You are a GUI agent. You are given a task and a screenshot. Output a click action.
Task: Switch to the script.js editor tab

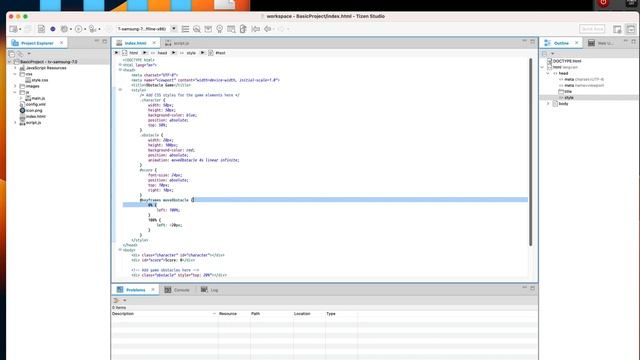point(177,43)
